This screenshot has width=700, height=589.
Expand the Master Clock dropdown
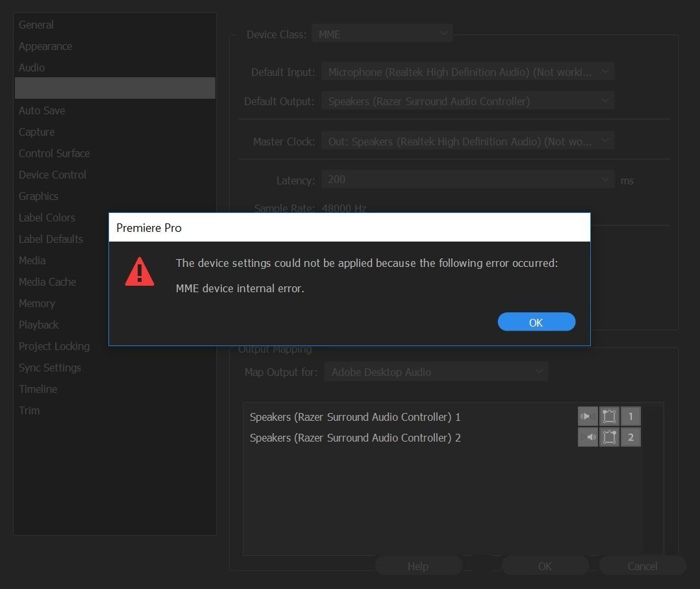point(468,141)
